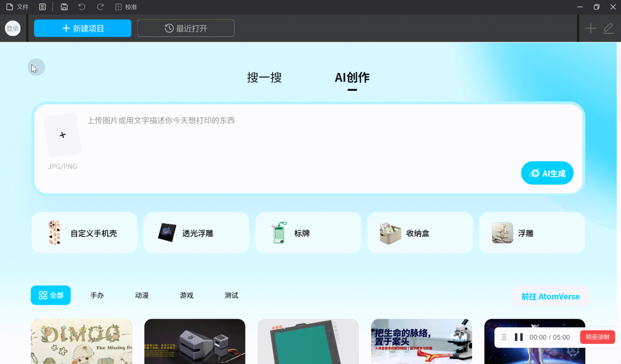Click the JPG/PNG format label

(x=62, y=166)
